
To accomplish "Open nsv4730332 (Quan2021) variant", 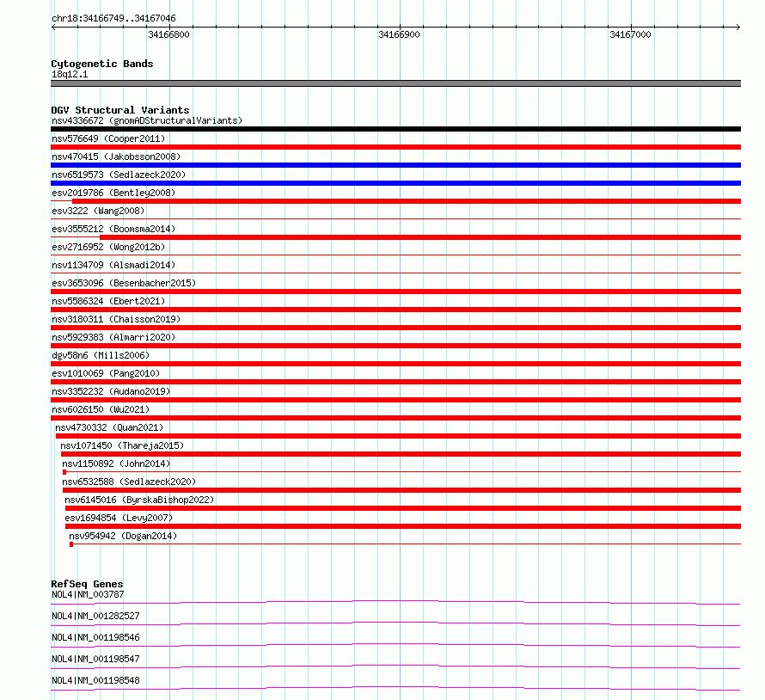I will click(109, 427).
